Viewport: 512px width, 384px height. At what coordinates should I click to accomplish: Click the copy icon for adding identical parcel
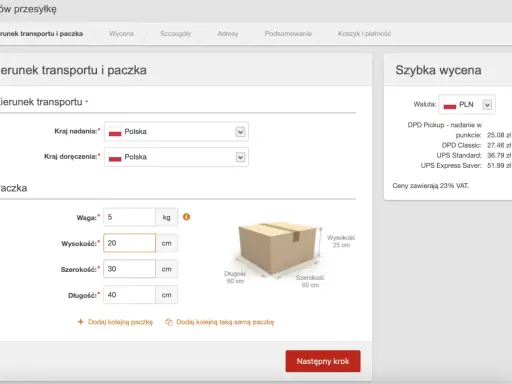click(169, 322)
